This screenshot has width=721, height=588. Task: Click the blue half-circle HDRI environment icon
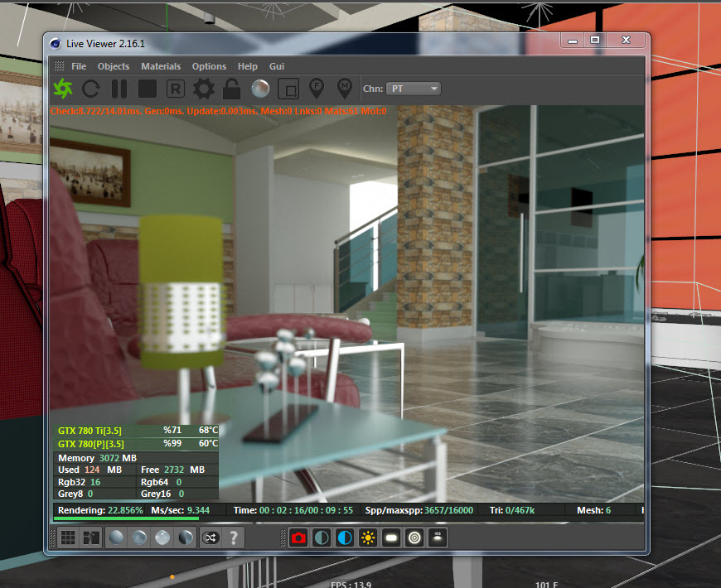(345, 537)
